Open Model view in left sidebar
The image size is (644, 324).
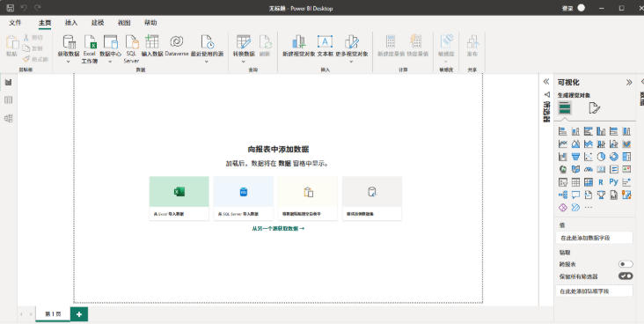(x=8, y=118)
